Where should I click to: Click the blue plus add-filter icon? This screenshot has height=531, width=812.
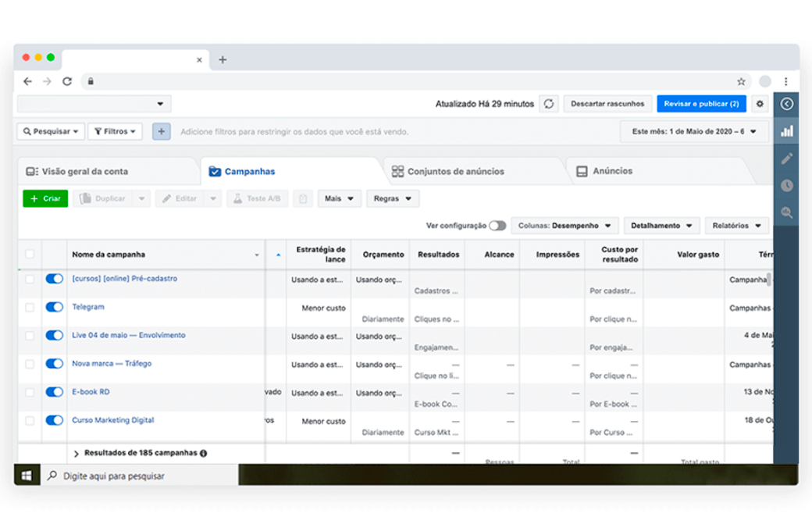[x=162, y=132]
